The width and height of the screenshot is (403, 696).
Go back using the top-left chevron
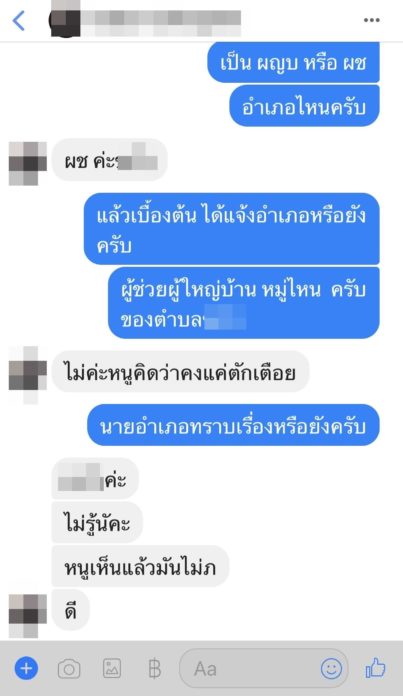18,20
